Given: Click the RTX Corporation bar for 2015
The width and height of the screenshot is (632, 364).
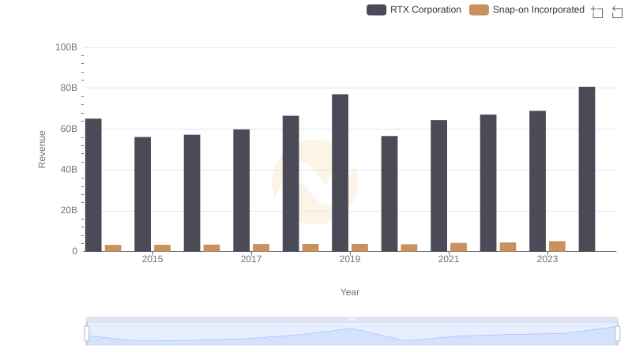Looking at the screenshot, I should pos(142,194).
